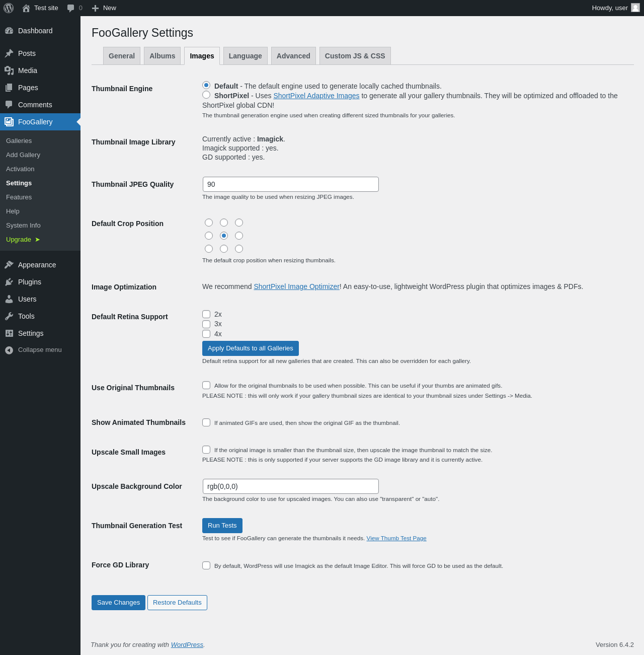Switch to the Language tab
644x655 pixels.
pyautogui.click(x=246, y=56)
